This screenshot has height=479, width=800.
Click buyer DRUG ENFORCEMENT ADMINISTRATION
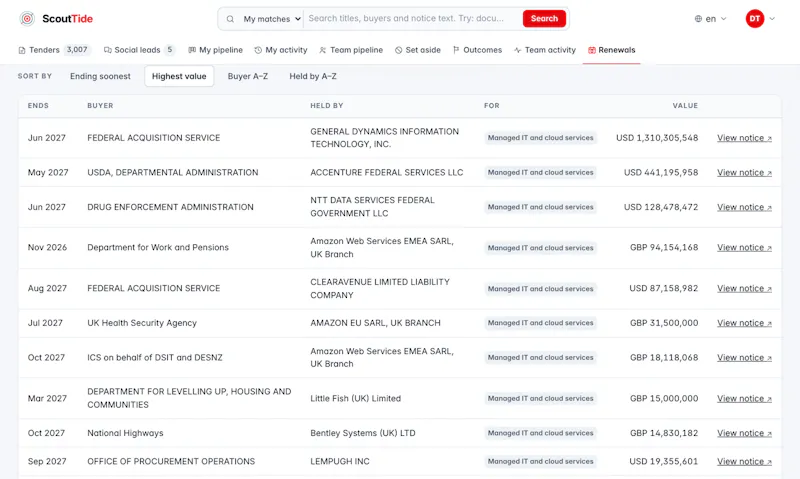(170, 207)
